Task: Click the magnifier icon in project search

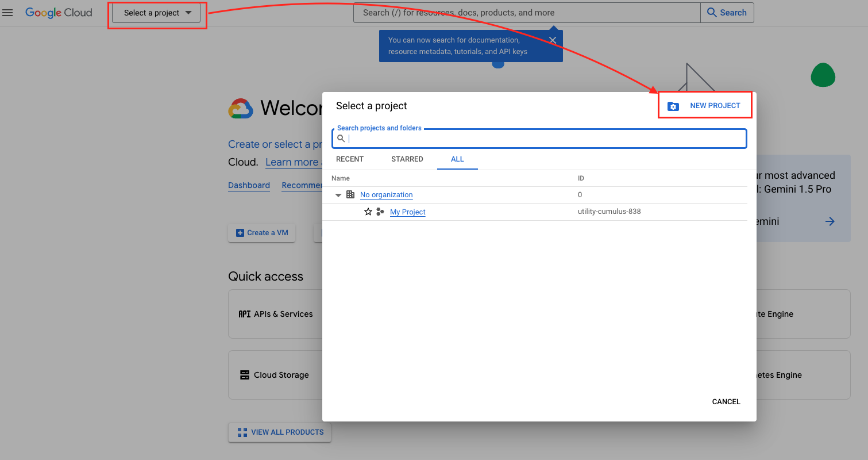Action: click(341, 139)
